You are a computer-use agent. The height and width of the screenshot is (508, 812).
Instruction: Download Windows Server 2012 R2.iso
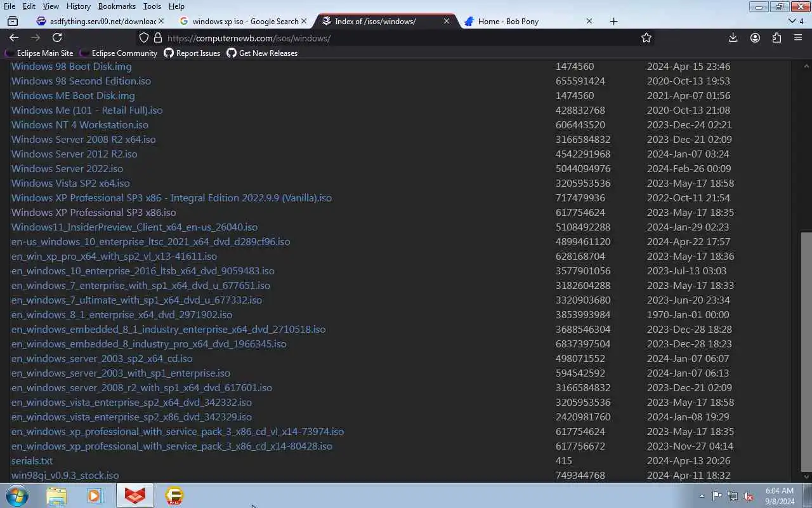click(74, 154)
